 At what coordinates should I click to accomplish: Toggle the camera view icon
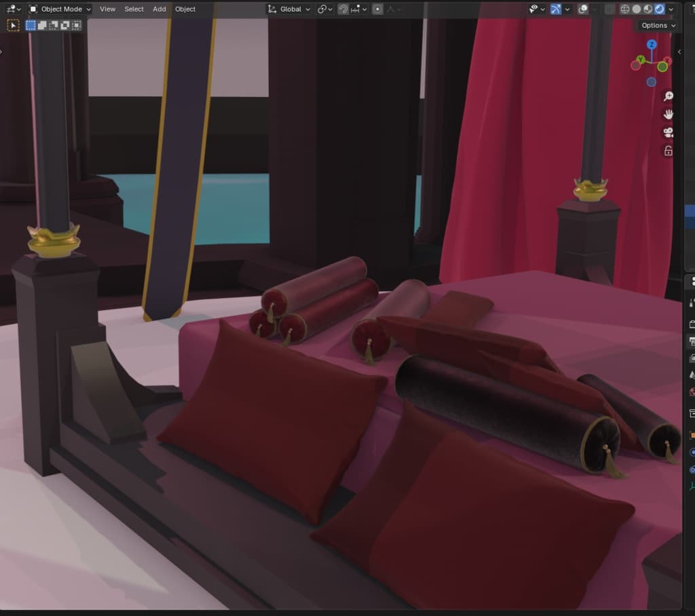coord(669,132)
